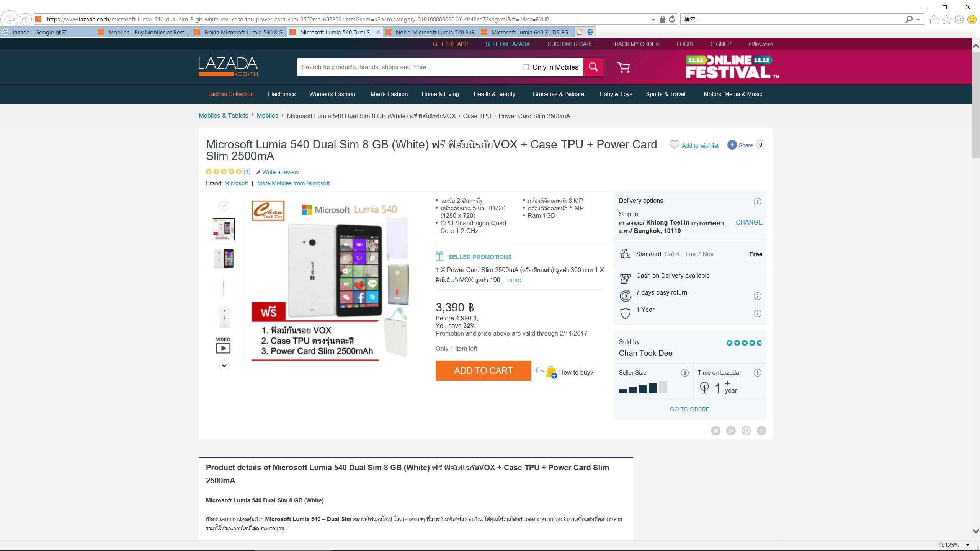Toggle the Only in Mobiles checkbox
The width and height of the screenshot is (980, 551).
coord(526,67)
